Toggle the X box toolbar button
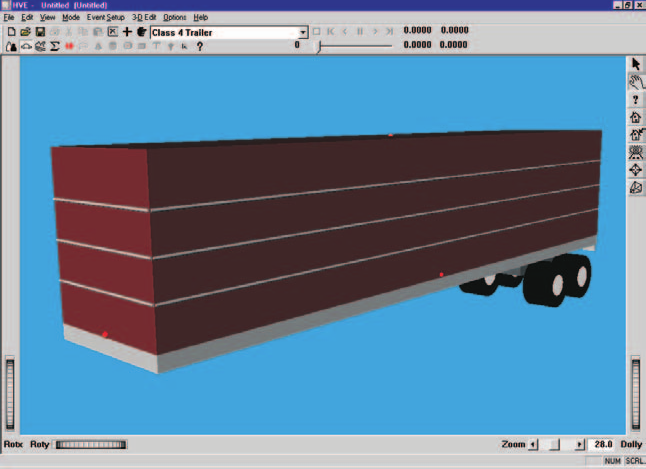 (x=112, y=32)
